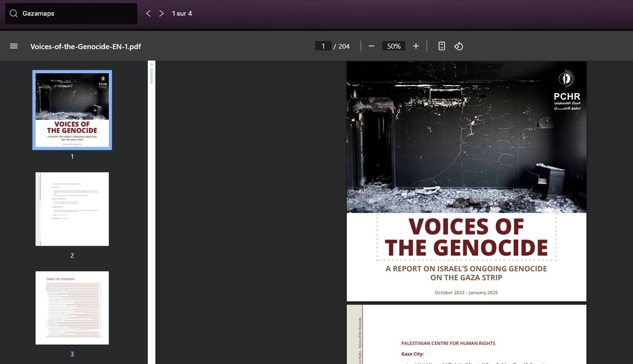
Task: Click the '/ 204' total pages text
Action: (342, 46)
